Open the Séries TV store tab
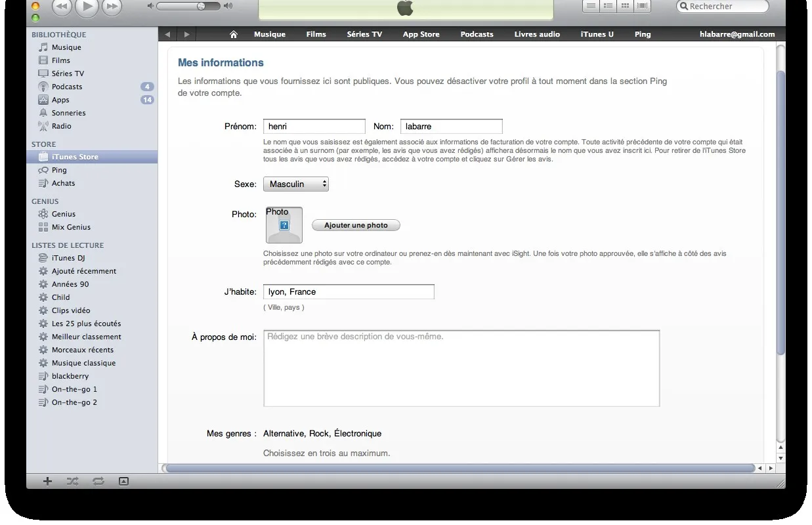The image size is (812, 525). tap(364, 34)
